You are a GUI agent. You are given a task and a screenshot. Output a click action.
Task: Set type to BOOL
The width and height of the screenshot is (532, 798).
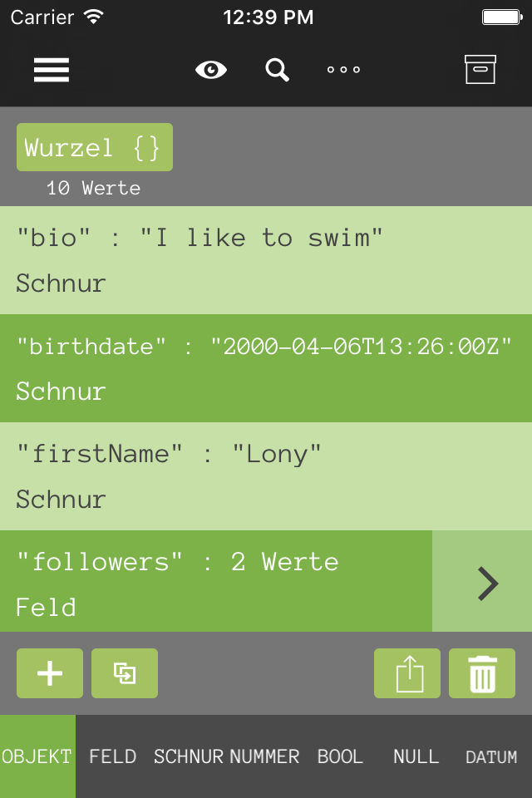click(x=340, y=756)
